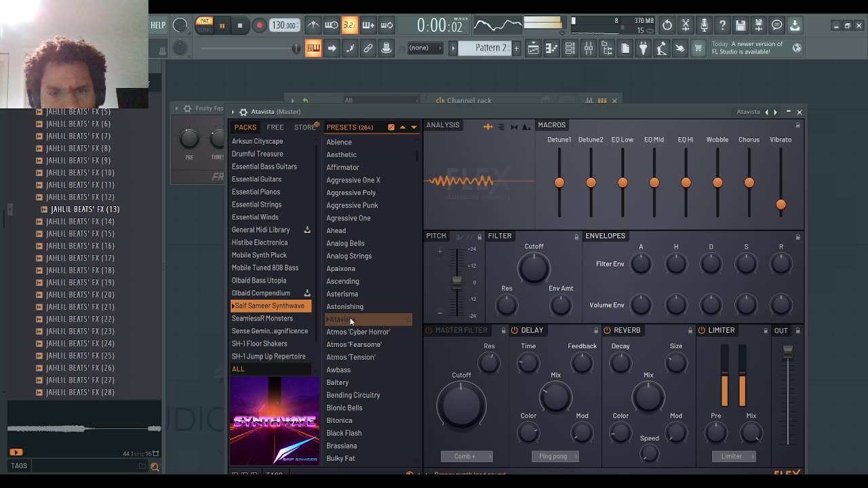The width and height of the screenshot is (868, 488).
Task: Pause playback in the transport bar
Action: pos(222,26)
